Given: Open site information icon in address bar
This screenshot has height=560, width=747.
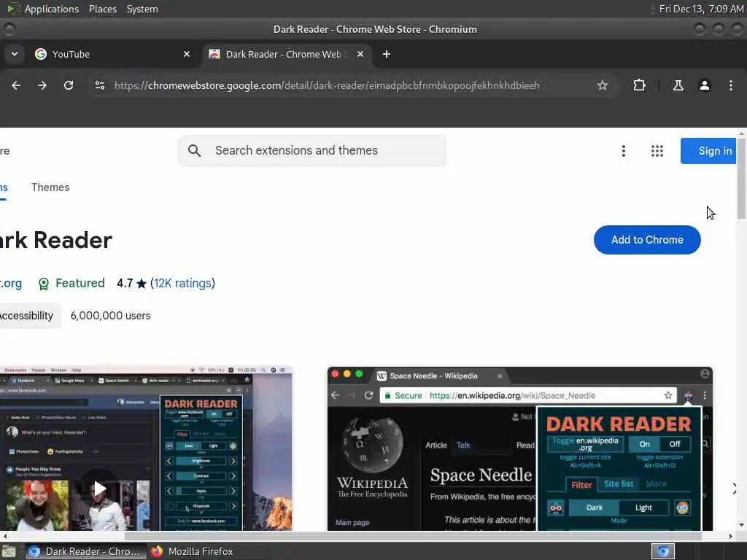Looking at the screenshot, I should [99, 85].
